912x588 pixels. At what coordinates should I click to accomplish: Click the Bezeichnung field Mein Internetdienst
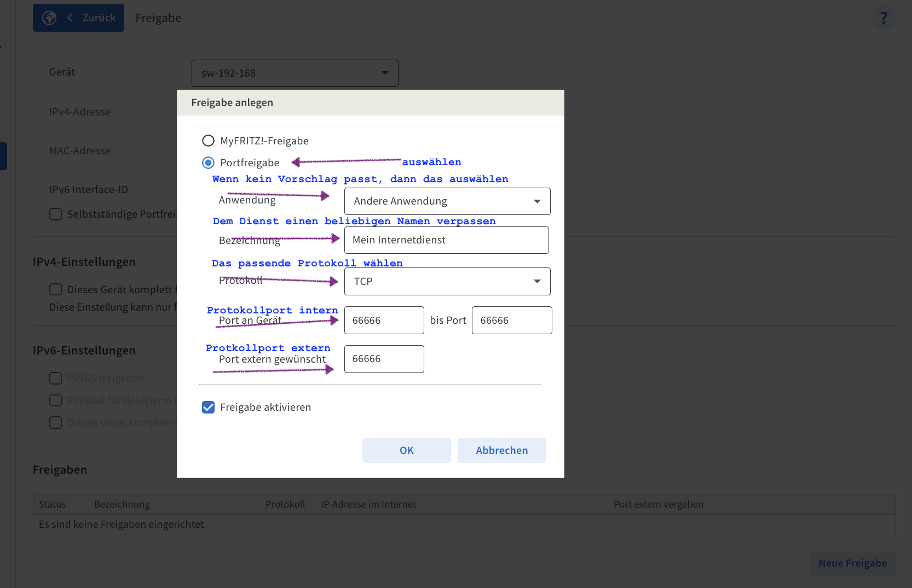[x=447, y=240]
